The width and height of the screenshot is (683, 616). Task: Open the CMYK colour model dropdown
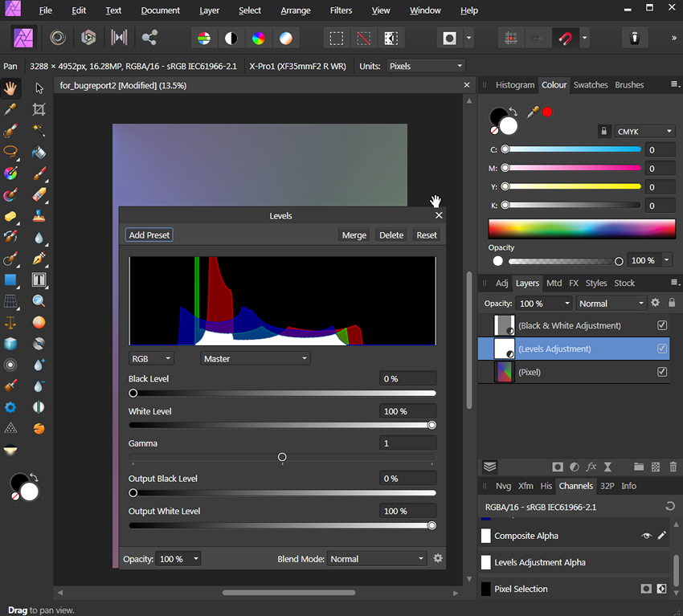click(x=644, y=130)
